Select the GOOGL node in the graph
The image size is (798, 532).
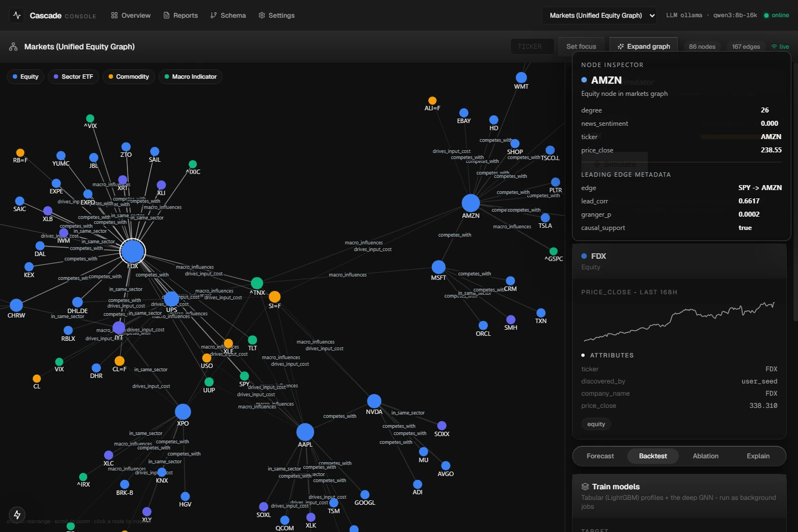click(x=365, y=495)
